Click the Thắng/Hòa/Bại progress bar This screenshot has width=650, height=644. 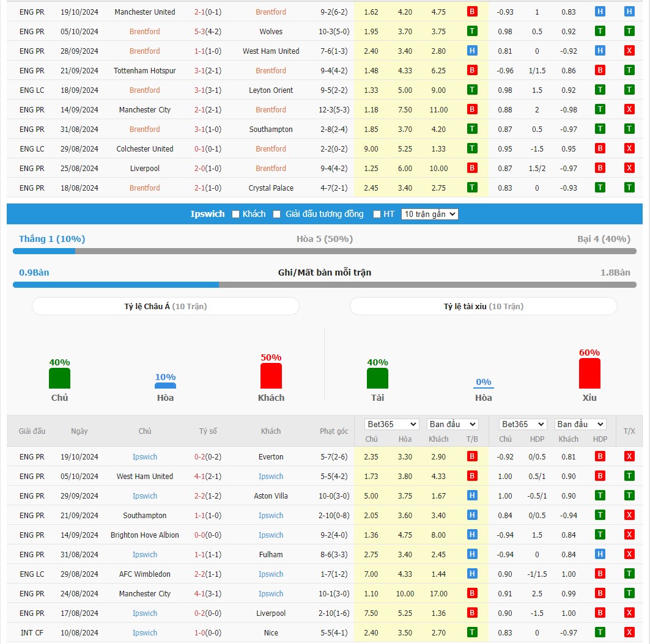[325, 251]
